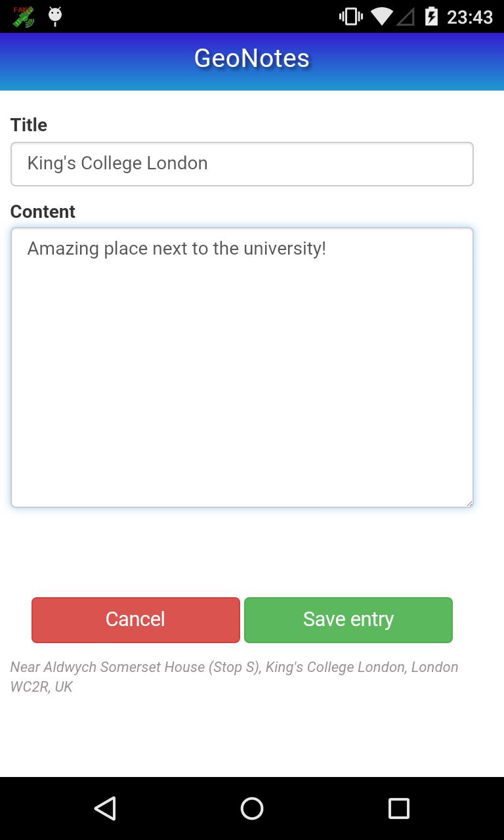Screen dimensions: 504x840
Task: Open Recents with the square navigation button
Action: (398, 808)
